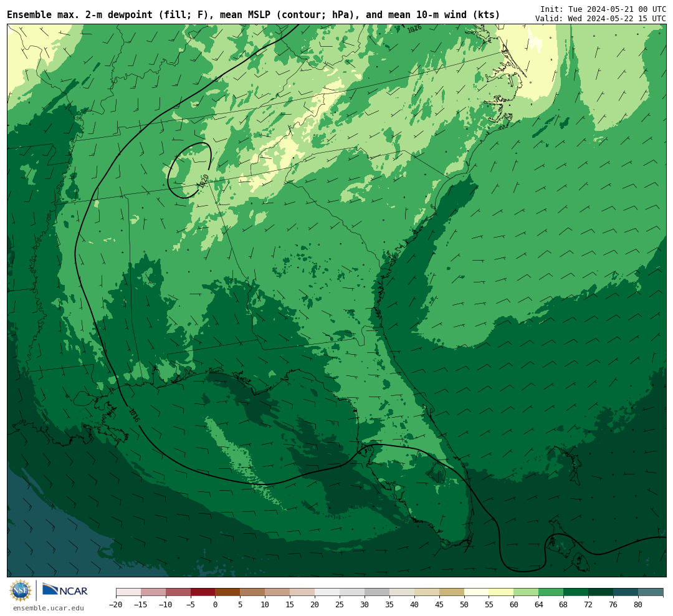
Task: Select the map title about ensemble max dewpoint
Action: (x=253, y=14)
